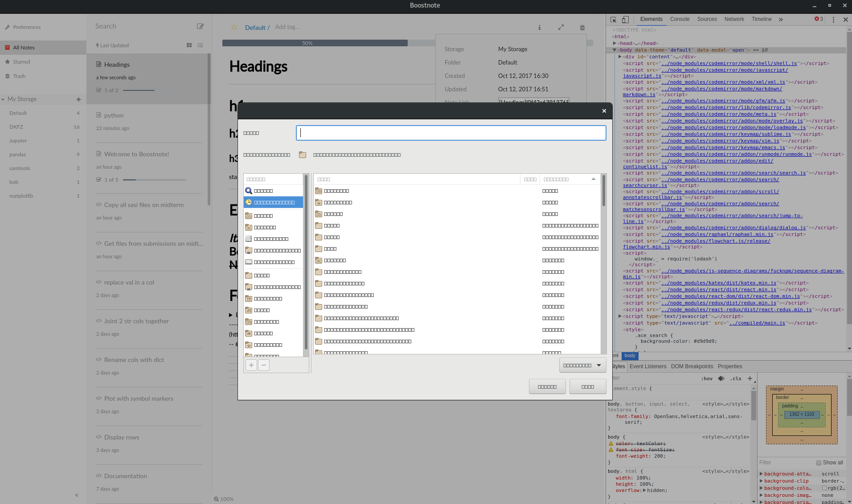Select All Notes in Boostnote sidebar

pyautogui.click(x=43, y=48)
